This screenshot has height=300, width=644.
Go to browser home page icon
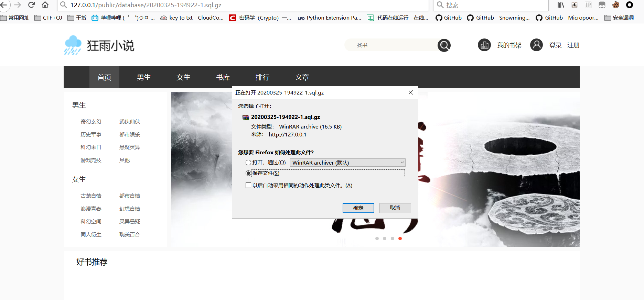pyautogui.click(x=45, y=5)
